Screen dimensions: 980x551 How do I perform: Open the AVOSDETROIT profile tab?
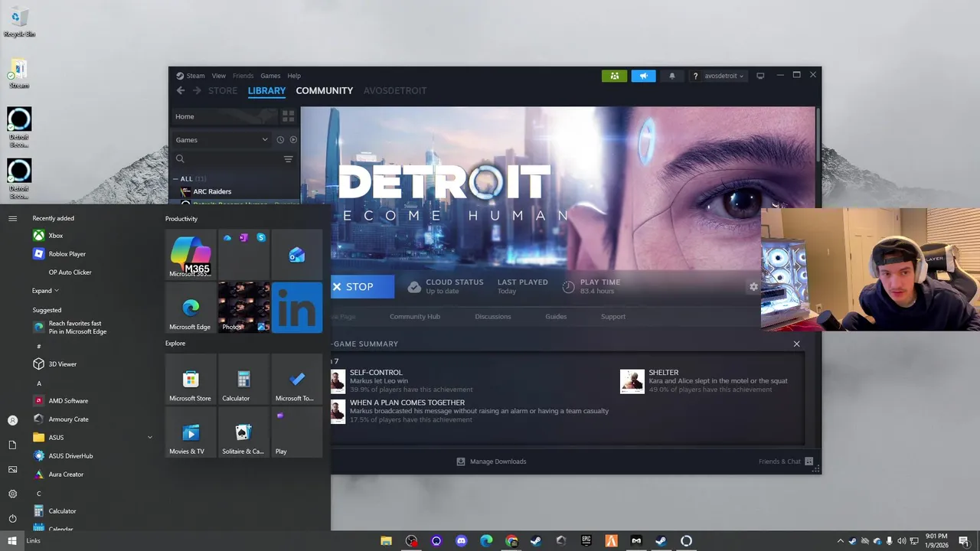coord(395,90)
